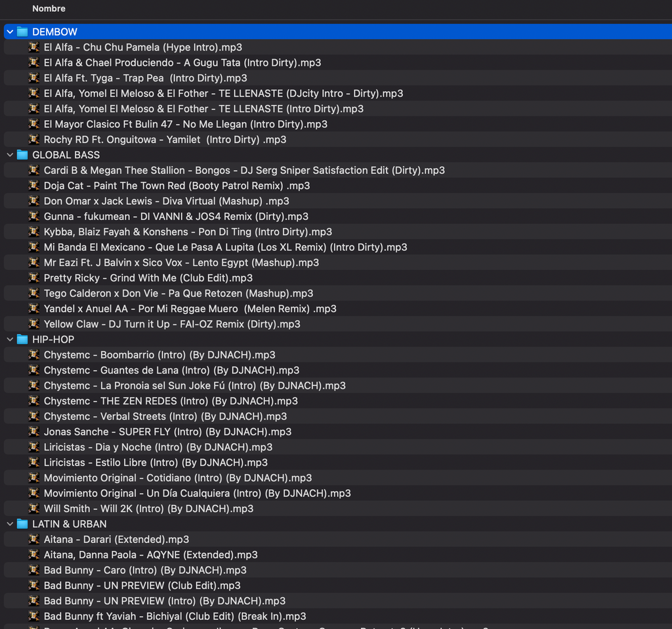672x629 pixels.
Task: Click mp3 icon for Diva Virtual (Mashup)
Action: [34, 201]
